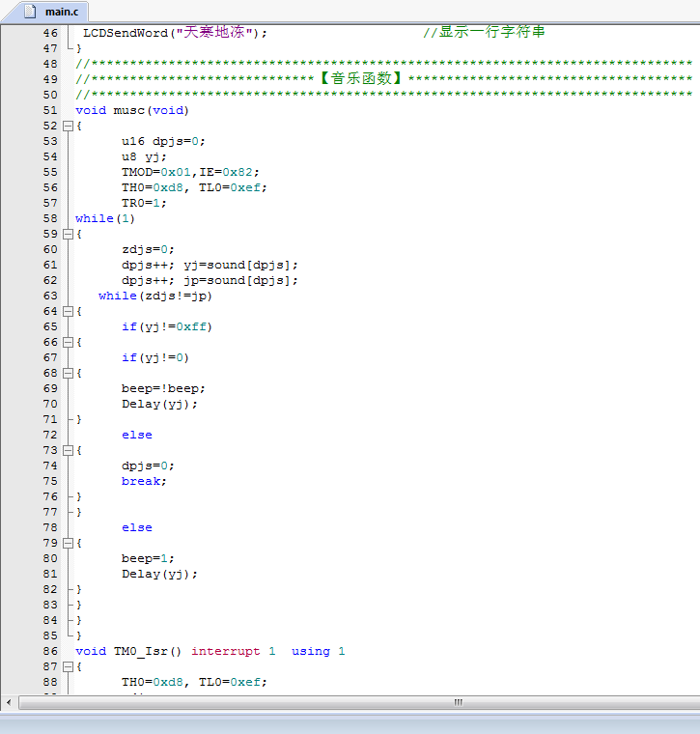The height and width of the screenshot is (734, 700).
Task: Place cursor on the break; statement
Action: [144, 481]
